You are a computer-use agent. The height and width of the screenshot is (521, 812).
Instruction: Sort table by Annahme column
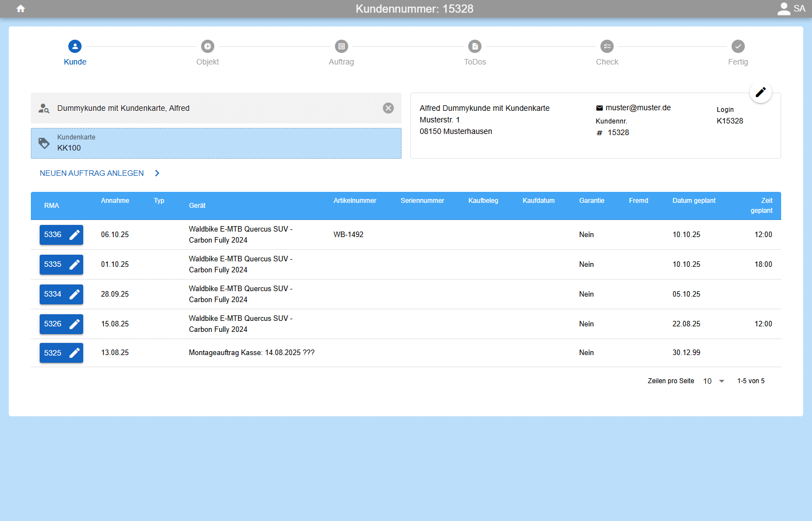115,201
